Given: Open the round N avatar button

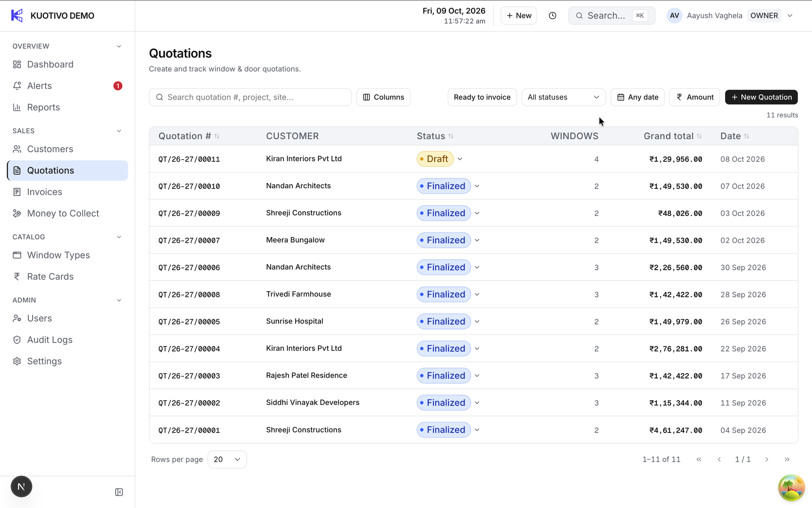Looking at the screenshot, I should click(x=22, y=486).
